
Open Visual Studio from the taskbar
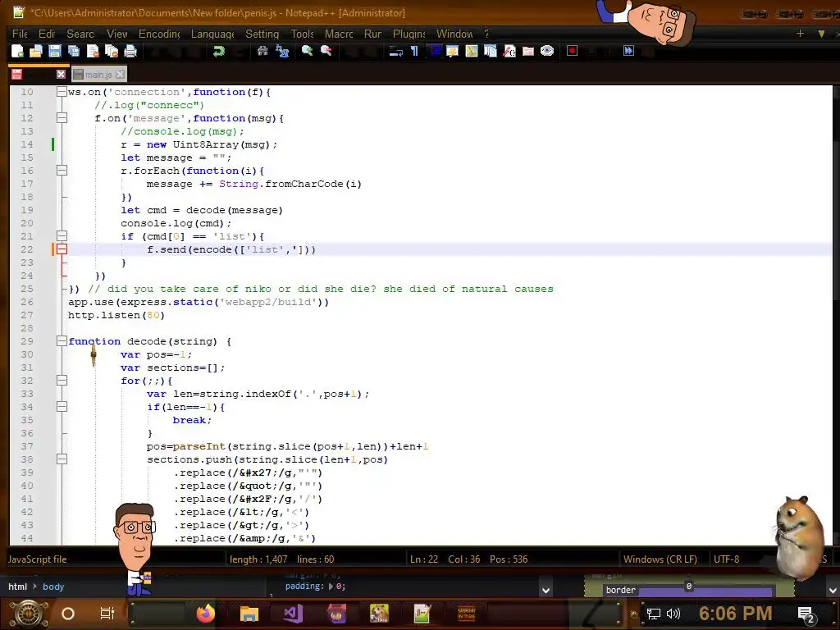(293, 614)
